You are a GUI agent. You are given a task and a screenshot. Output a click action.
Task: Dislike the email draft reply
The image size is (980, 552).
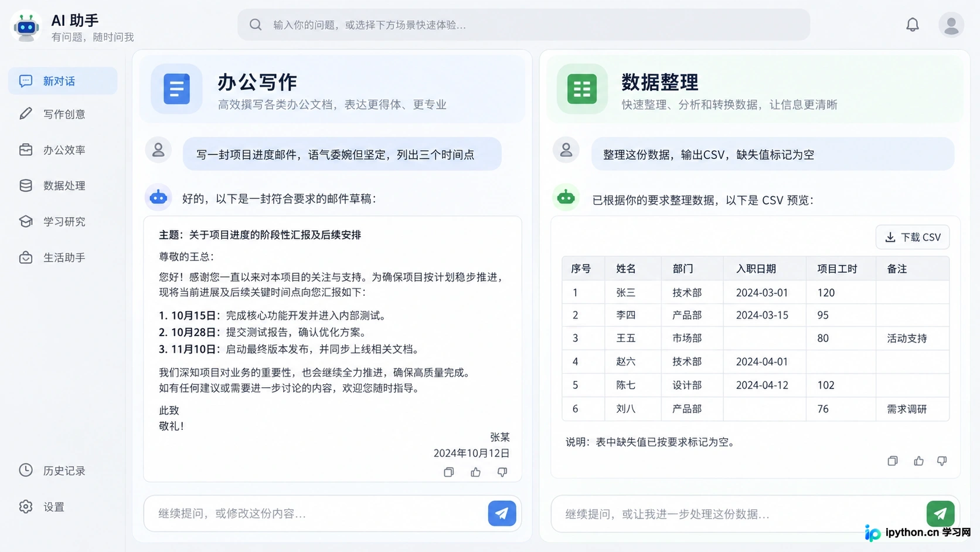point(502,472)
